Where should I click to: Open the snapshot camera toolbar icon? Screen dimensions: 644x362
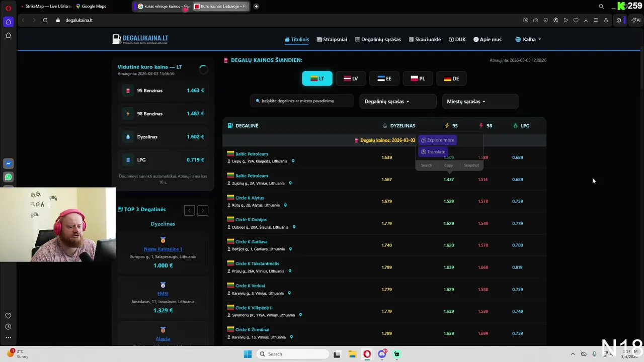click(535, 20)
